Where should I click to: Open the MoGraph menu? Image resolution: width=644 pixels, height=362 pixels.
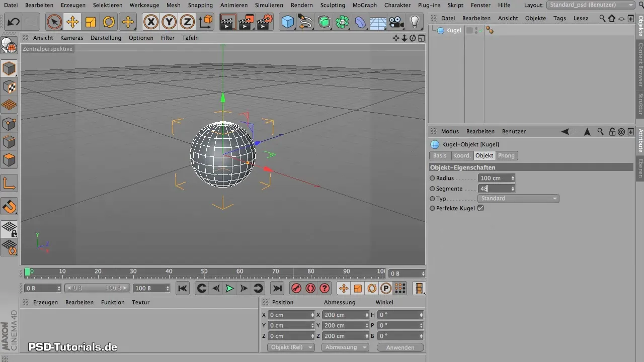pos(365,5)
